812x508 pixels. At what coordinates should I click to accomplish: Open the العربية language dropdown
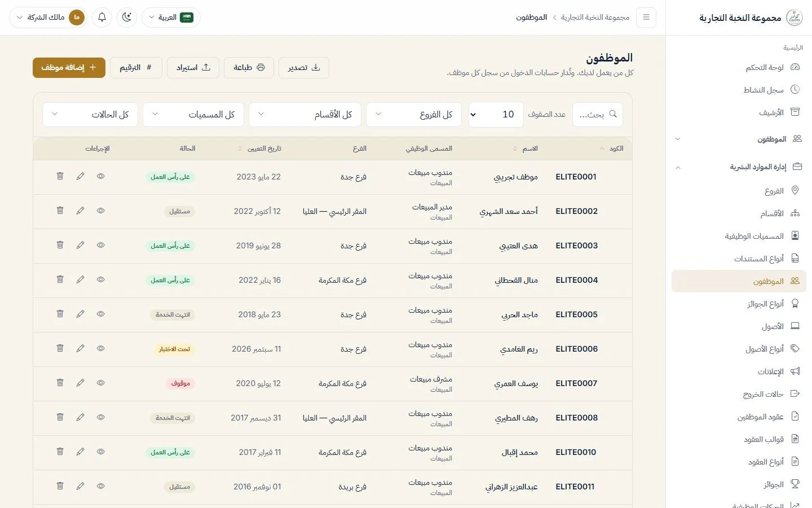coord(171,17)
